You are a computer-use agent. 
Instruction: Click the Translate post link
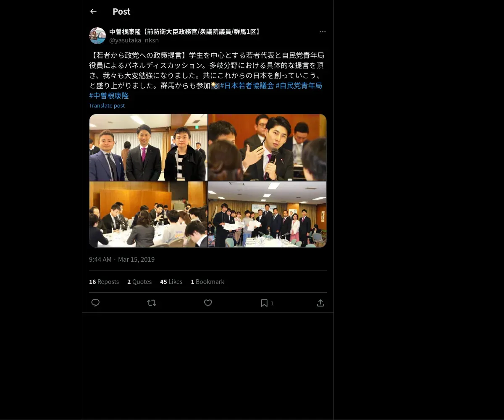107,105
